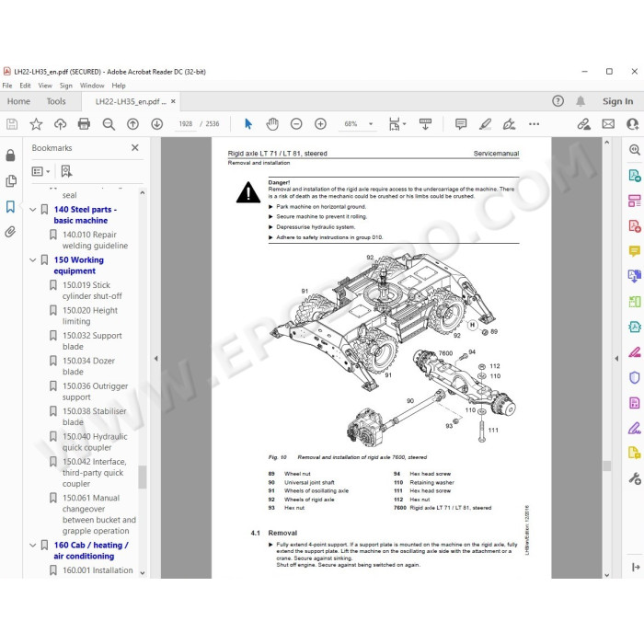644x644 pixels.
Task: Open bookmark 160.001 Installation
Action: (x=98, y=570)
